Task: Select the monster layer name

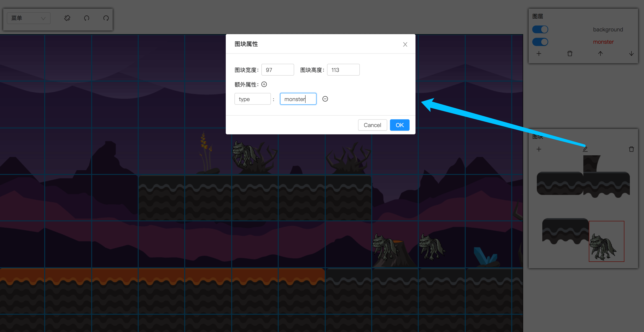Action: pos(603,42)
